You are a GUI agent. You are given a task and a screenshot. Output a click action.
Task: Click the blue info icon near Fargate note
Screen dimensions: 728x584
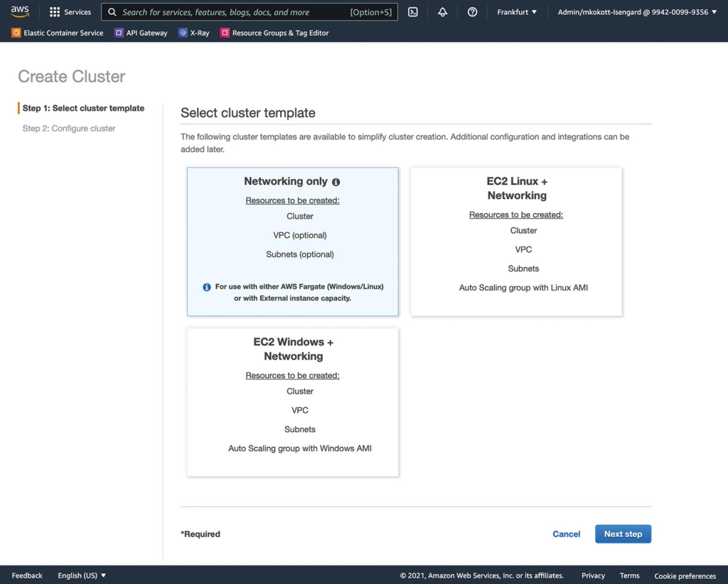pyautogui.click(x=207, y=287)
